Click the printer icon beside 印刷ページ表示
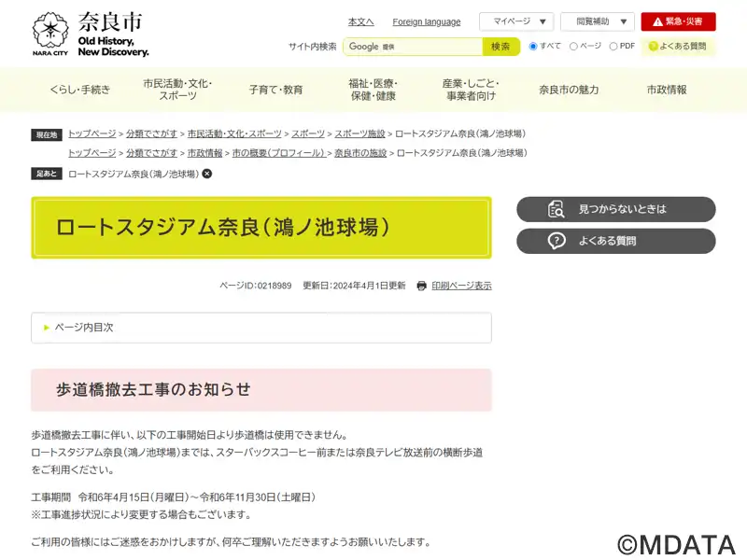The width and height of the screenshot is (747, 560). [x=422, y=286]
